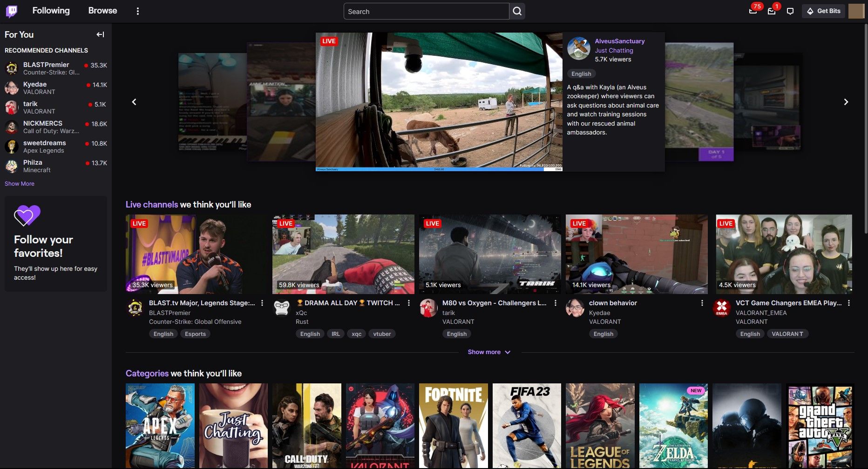
Task: Click the Twitch logo home icon
Action: click(x=12, y=11)
